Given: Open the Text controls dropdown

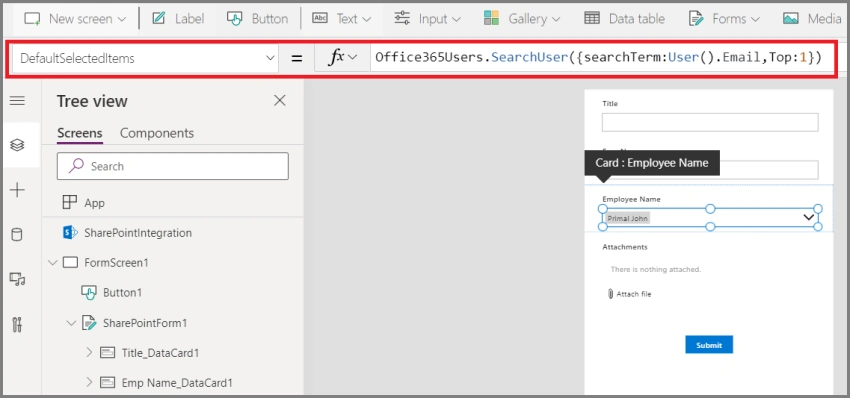Looking at the screenshot, I should (x=342, y=19).
